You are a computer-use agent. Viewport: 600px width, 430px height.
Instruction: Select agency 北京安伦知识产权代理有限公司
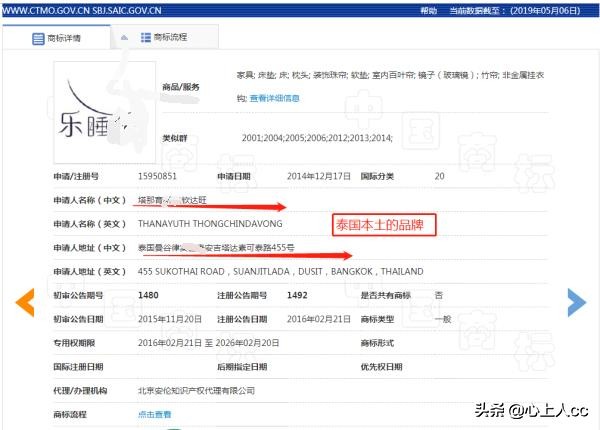click(196, 391)
